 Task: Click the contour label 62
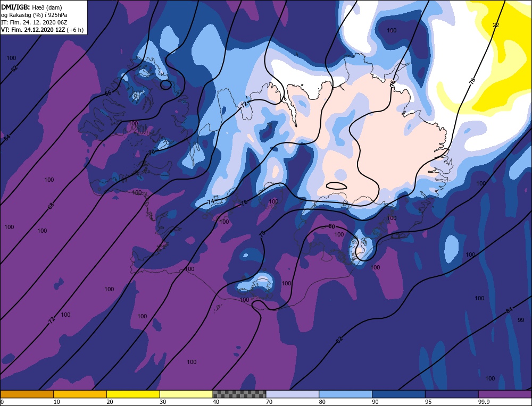[14, 68]
